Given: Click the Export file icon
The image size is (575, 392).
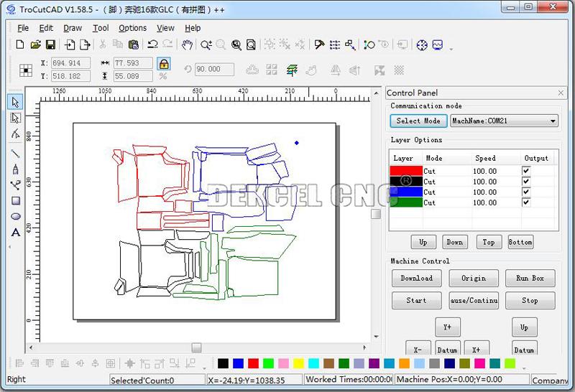Looking at the screenshot, I should click(x=85, y=45).
